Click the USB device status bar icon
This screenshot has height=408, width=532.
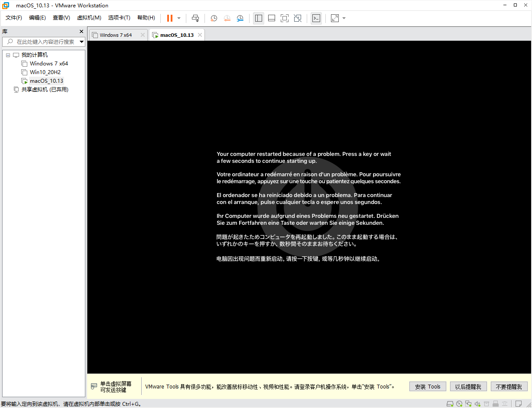click(496, 404)
